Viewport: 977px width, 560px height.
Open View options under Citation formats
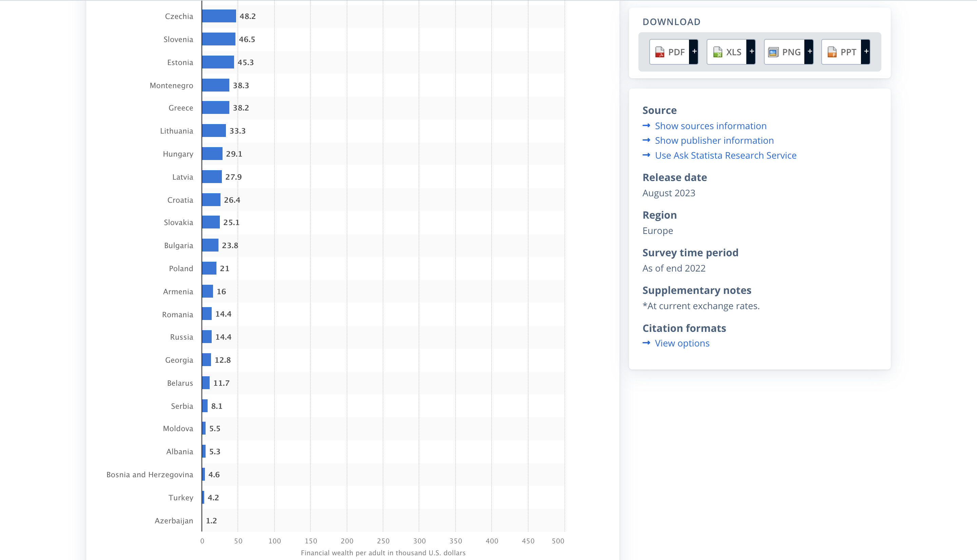tap(682, 343)
